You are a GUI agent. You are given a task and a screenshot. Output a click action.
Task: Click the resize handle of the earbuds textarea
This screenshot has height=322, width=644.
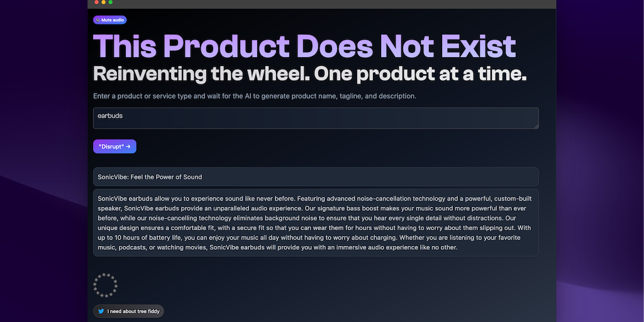pyautogui.click(x=536, y=126)
